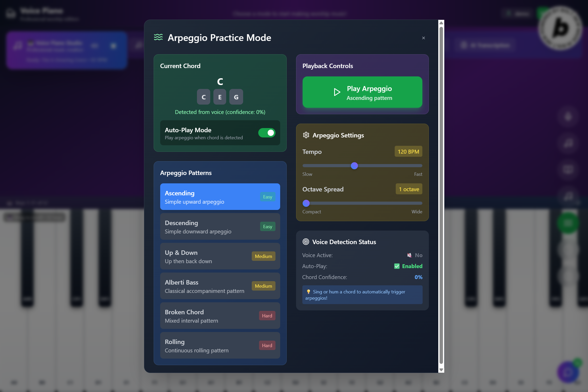The width and height of the screenshot is (588, 392).
Task: Click the Arpeggio Settings gear icon
Action: pos(306,135)
